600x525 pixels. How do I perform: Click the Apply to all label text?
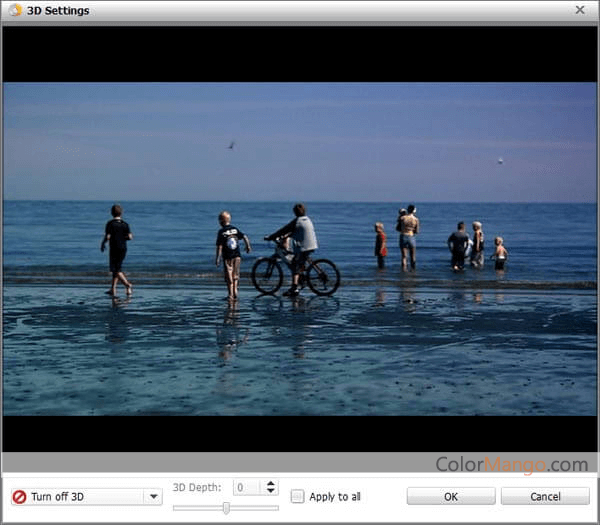pos(335,497)
